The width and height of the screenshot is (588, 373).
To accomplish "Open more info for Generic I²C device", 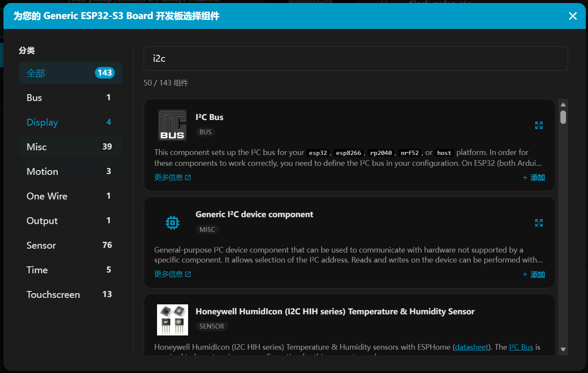I will coord(173,274).
